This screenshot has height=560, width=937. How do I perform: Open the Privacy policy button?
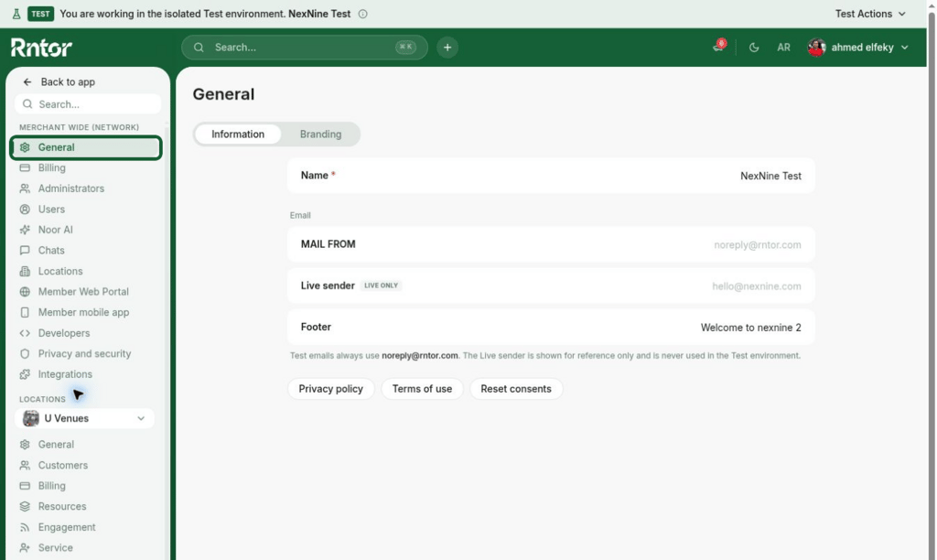click(330, 389)
